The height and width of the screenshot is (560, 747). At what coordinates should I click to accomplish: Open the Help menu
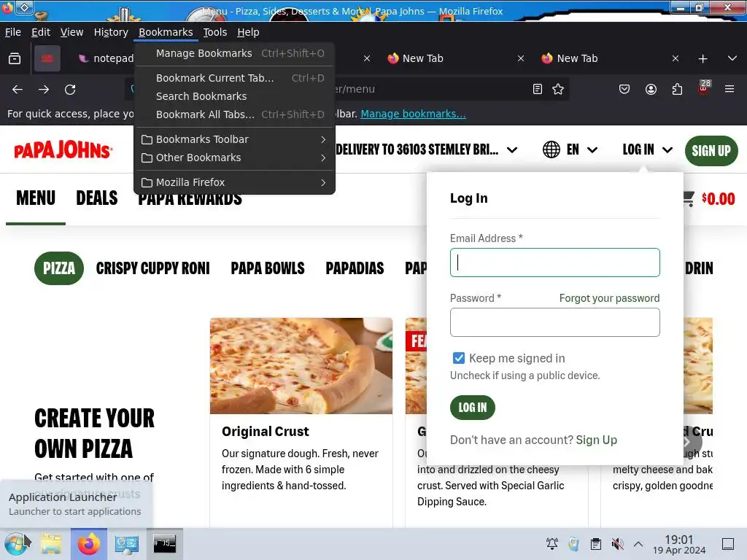click(248, 32)
